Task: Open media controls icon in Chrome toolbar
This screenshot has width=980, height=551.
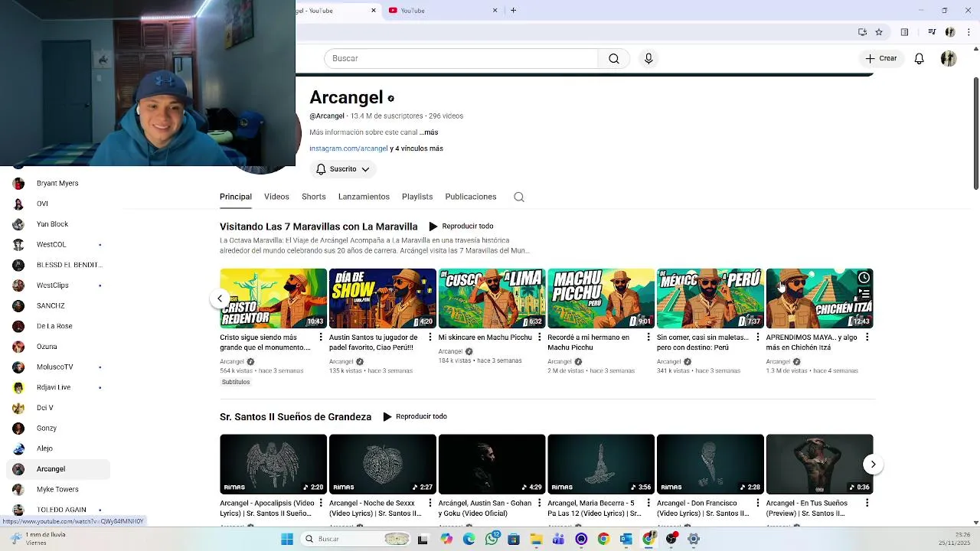Action: point(932,32)
